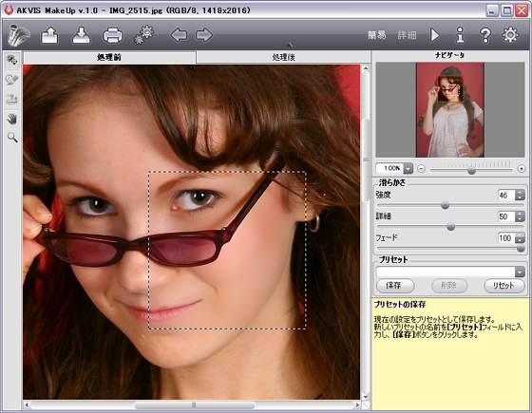Run processing with the play icon
This screenshot has height=413, width=532.
click(x=435, y=35)
